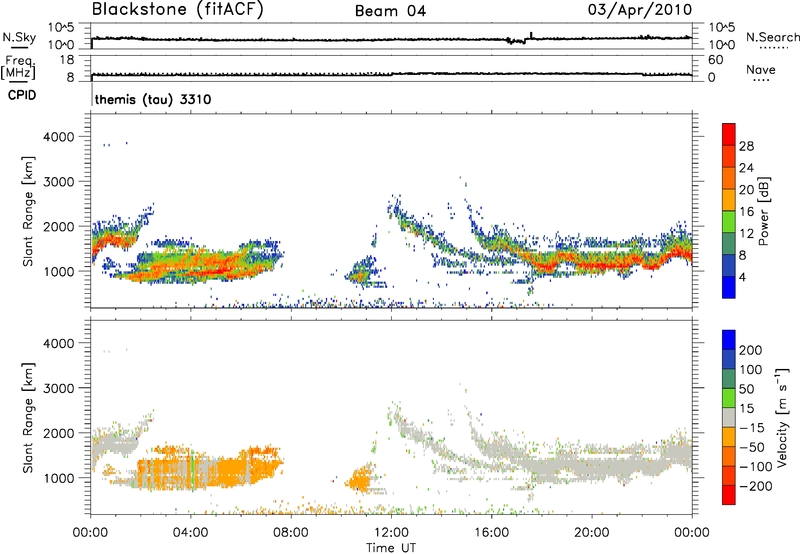Click the '1000' tick in the velocity panel
The height and width of the screenshot is (554, 800).
click(x=58, y=479)
